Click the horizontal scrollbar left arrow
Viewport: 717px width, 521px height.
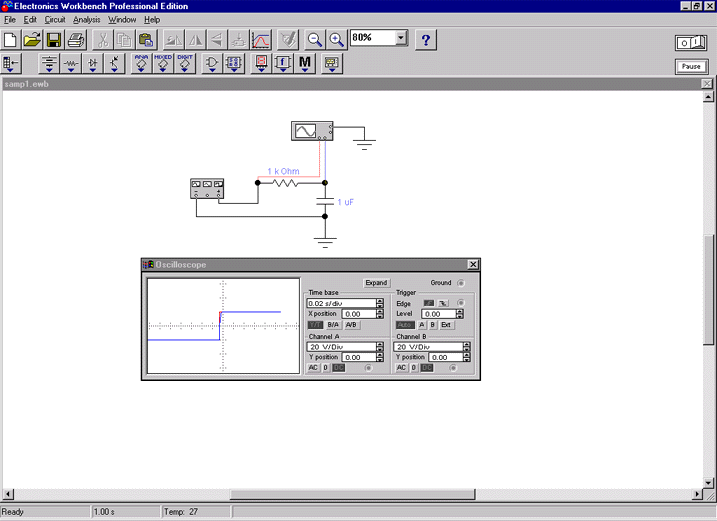[x=8, y=494]
